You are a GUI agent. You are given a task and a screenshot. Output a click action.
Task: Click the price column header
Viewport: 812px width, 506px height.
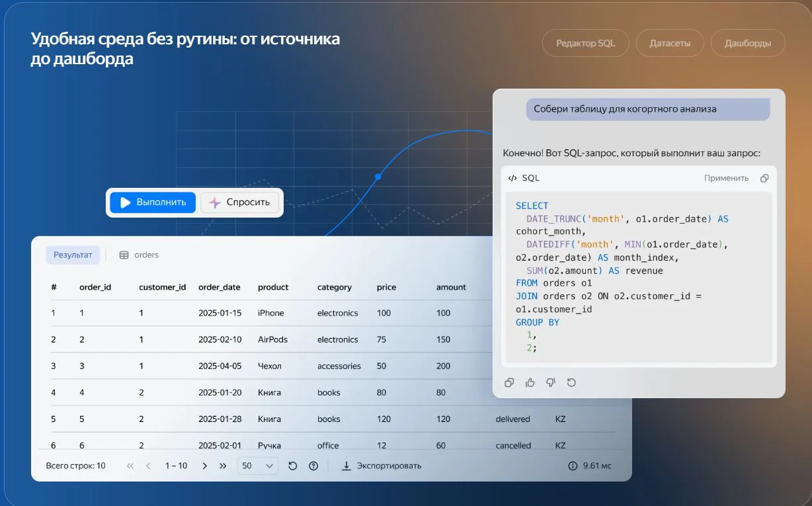(x=387, y=287)
